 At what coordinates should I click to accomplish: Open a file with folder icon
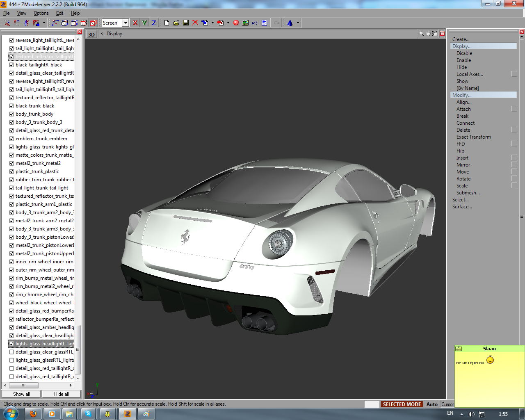pos(176,23)
